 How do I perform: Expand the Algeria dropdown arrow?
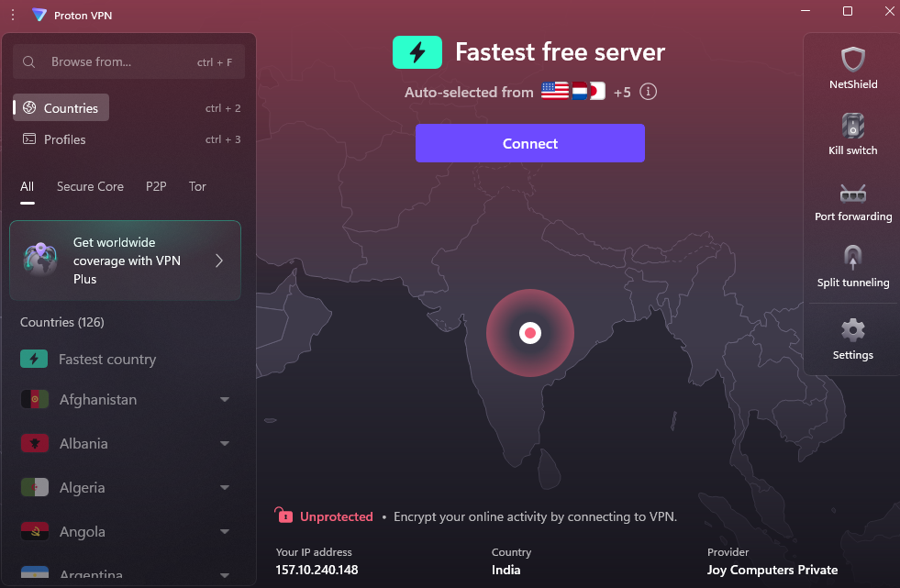(225, 488)
